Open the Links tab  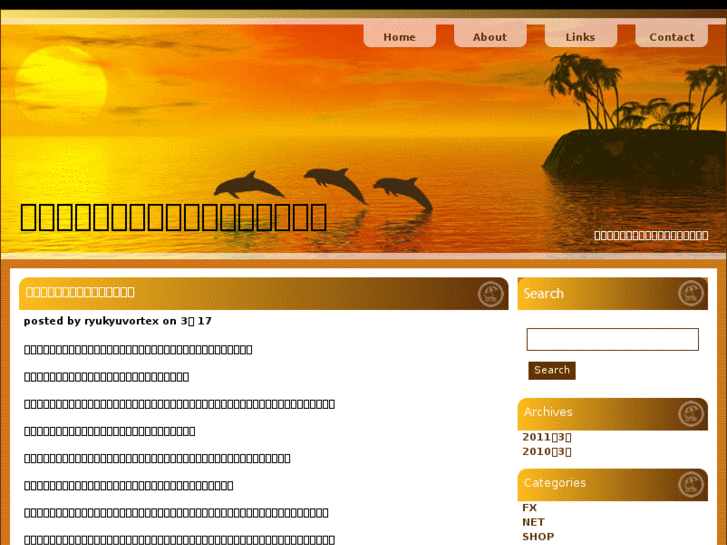point(580,37)
